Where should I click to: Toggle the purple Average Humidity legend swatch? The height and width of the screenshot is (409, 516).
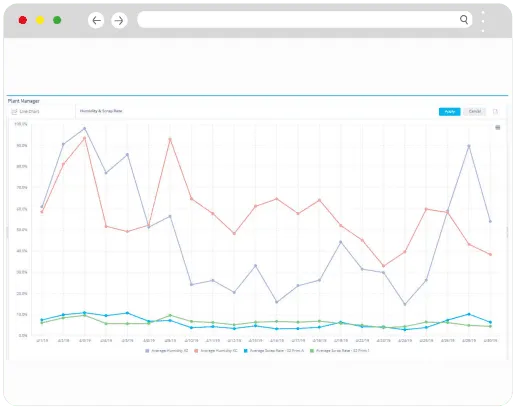(x=147, y=351)
